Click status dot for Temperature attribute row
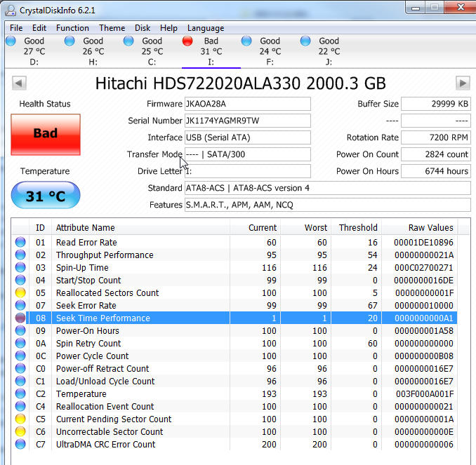 [20, 393]
